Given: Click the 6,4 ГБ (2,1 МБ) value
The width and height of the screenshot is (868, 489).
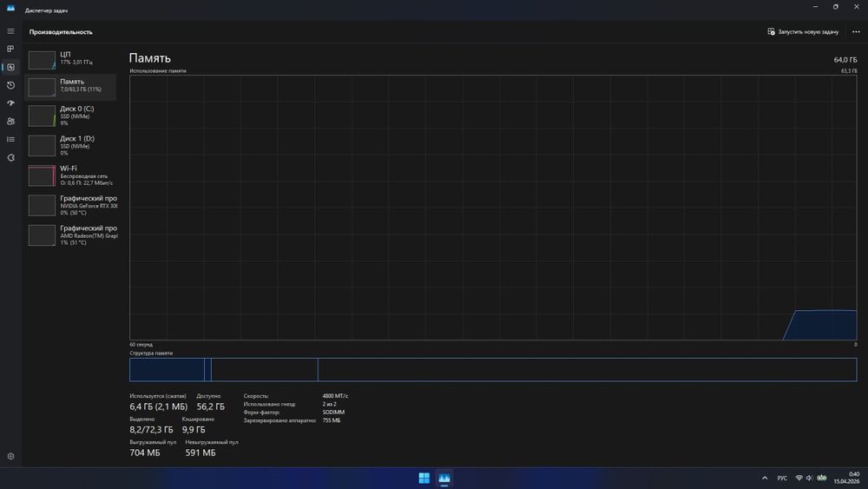Looking at the screenshot, I should [x=158, y=406].
